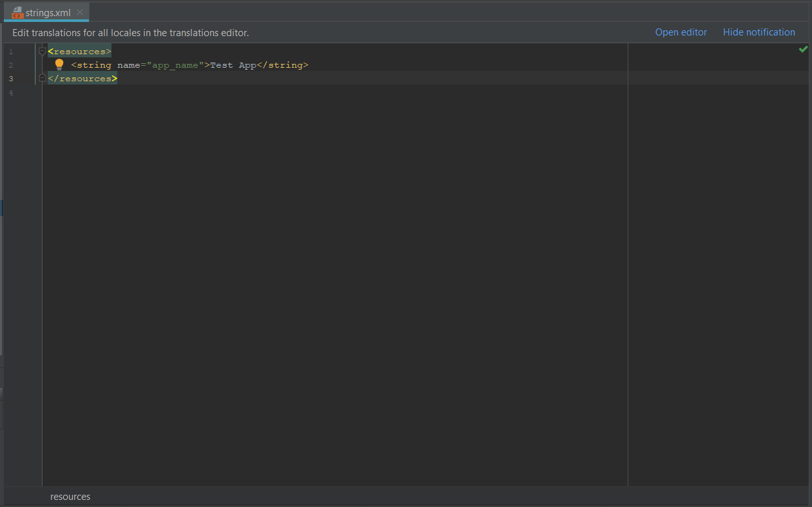Collapse the opening resources tag fold marker
Image resolution: width=812 pixels, height=507 pixels.
pos(43,51)
